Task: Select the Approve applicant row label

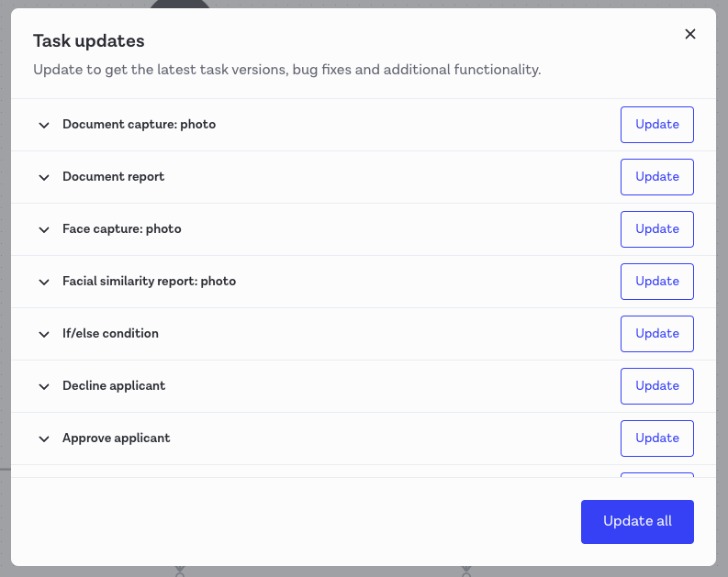Action: click(116, 438)
